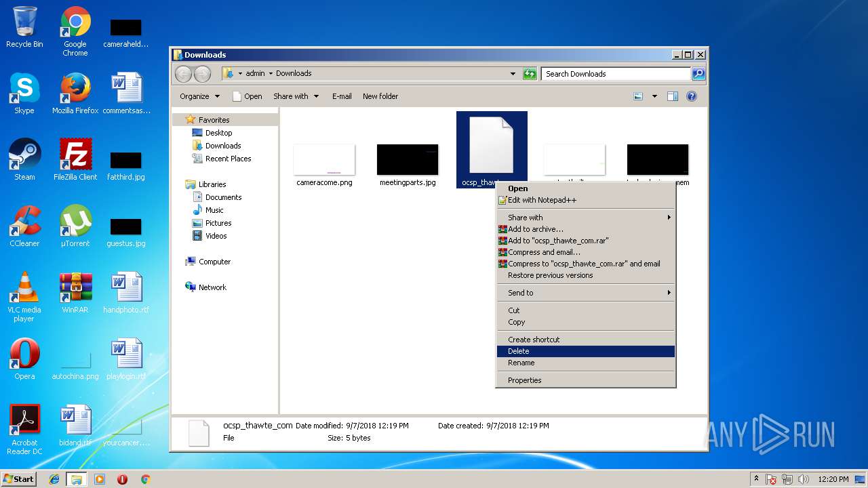Launch CCleaner from desktop
The width and height of the screenshot is (868, 488).
pyautogui.click(x=24, y=226)
